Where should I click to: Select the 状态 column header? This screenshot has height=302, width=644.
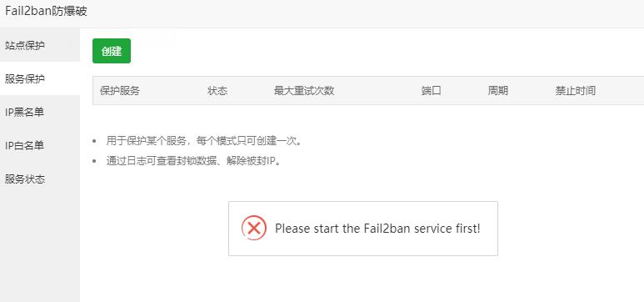point(217,91)
